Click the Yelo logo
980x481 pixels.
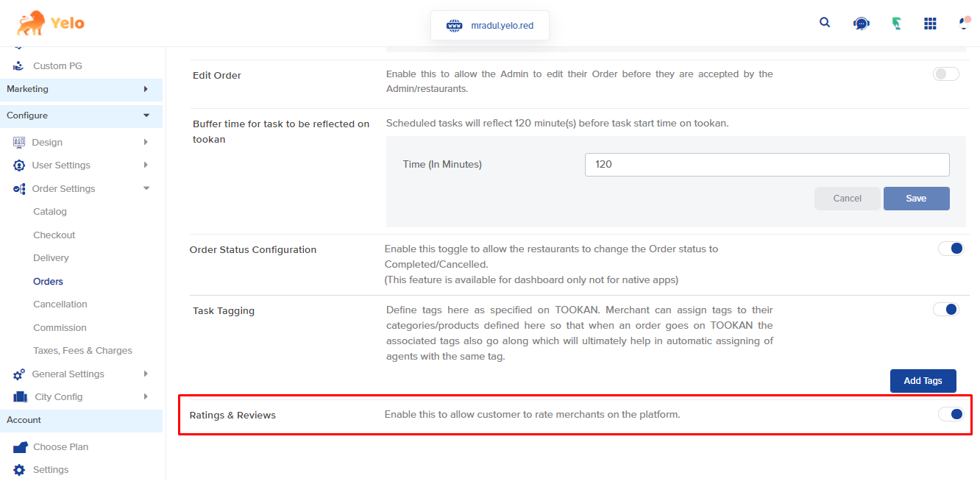[x=49, y=22]
